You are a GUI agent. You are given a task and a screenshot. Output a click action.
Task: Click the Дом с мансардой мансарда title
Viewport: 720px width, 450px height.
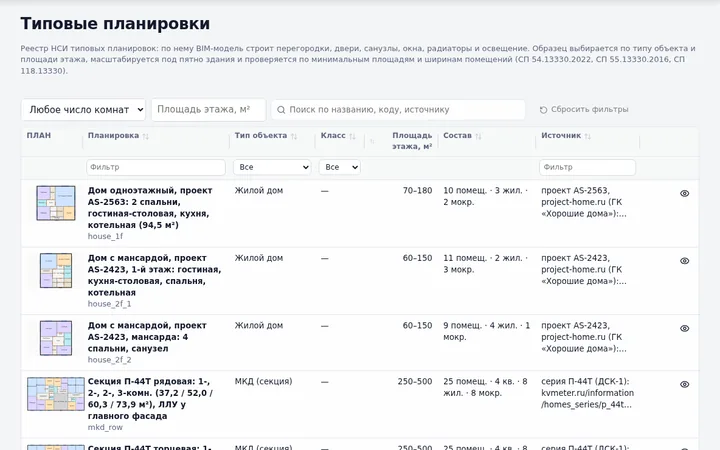click(x=147, y=337)
